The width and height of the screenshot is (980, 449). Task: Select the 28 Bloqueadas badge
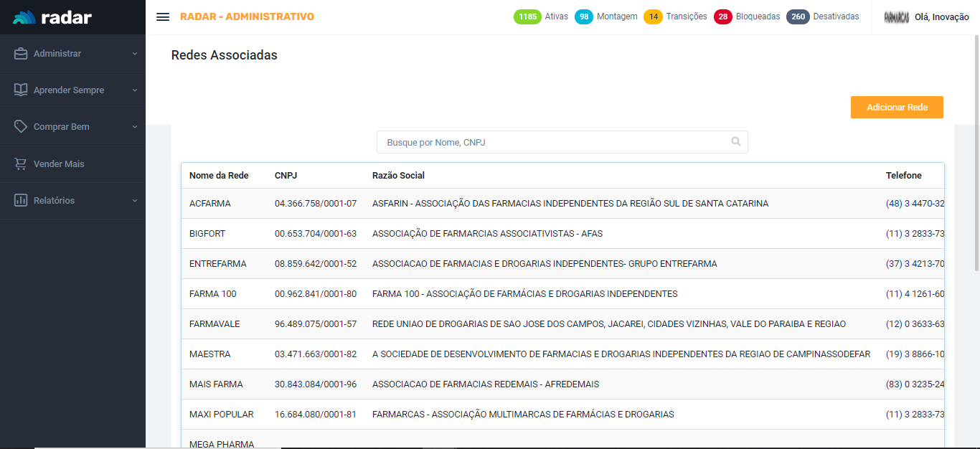[x=723, y=16]
